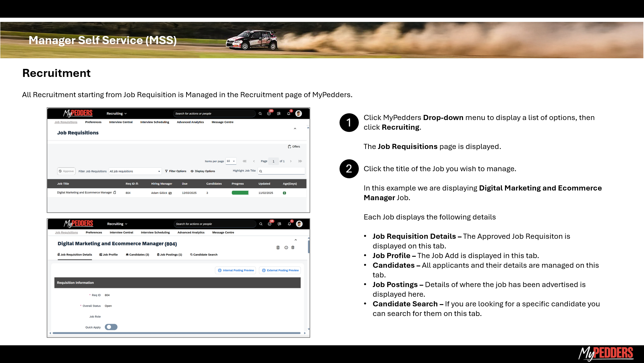Open Items per page dropdown
Image resolution: width=644 pixels, height=363 pixels.
point(231,161)
